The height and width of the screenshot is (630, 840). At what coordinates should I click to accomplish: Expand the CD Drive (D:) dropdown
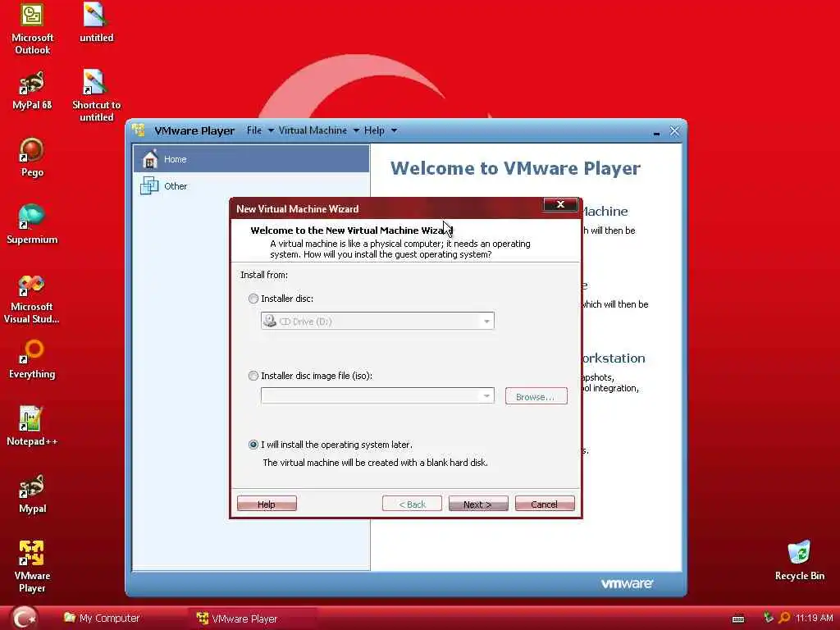click(486, 322)
